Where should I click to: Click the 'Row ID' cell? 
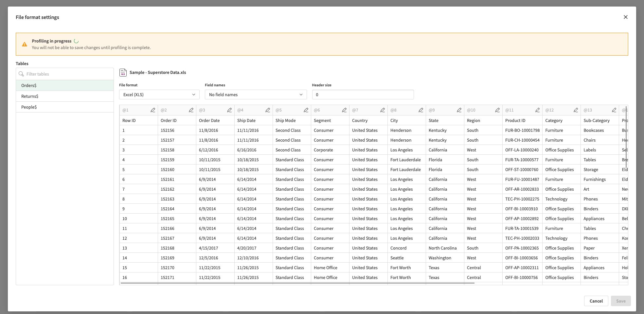click(x=138, y=120)
